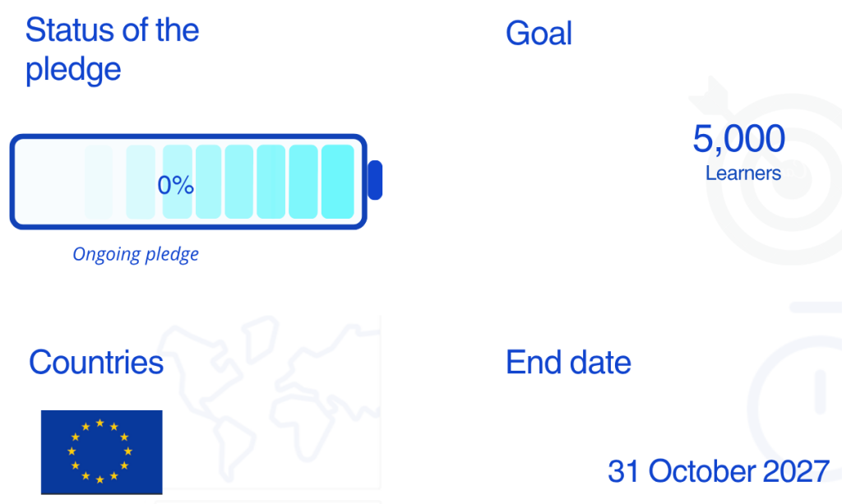Click the blue centre of the EU flag
The image size is (842, 504).
pyautogui.click(x=100, y=451)
